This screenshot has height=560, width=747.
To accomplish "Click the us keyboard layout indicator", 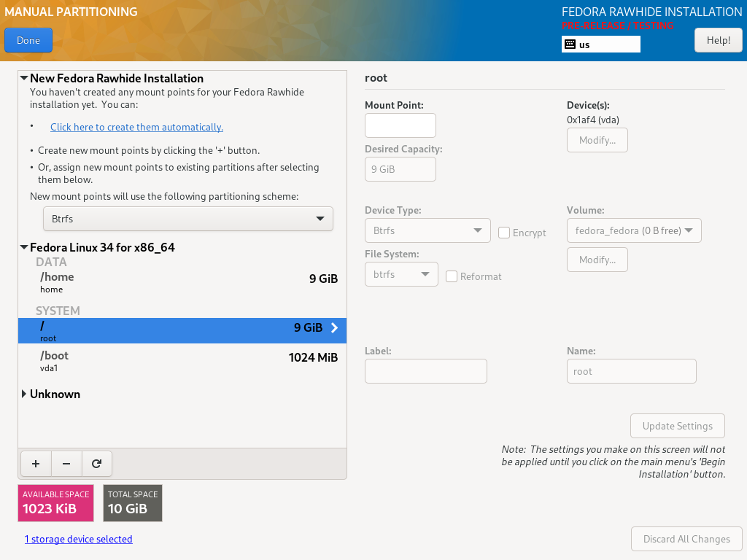I will (601, 44).
